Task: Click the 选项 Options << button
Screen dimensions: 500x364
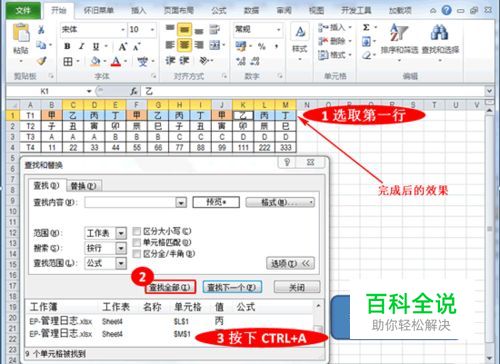Action: coord(290,263)
